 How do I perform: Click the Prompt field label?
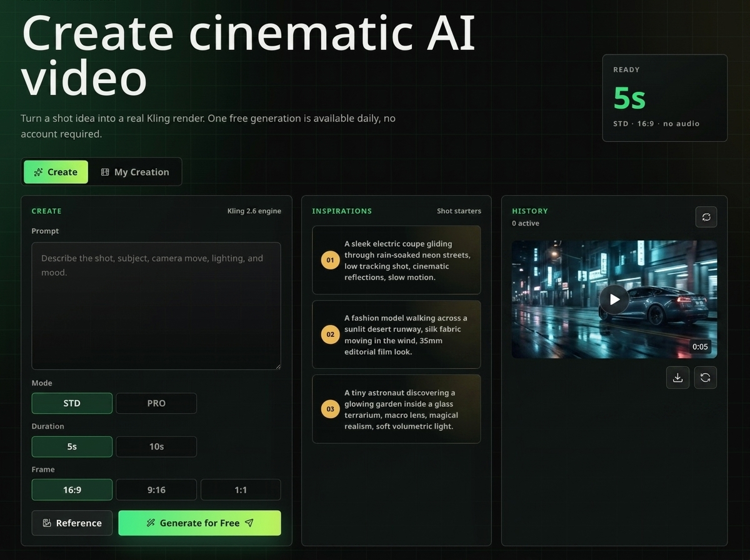click(45, 231)
